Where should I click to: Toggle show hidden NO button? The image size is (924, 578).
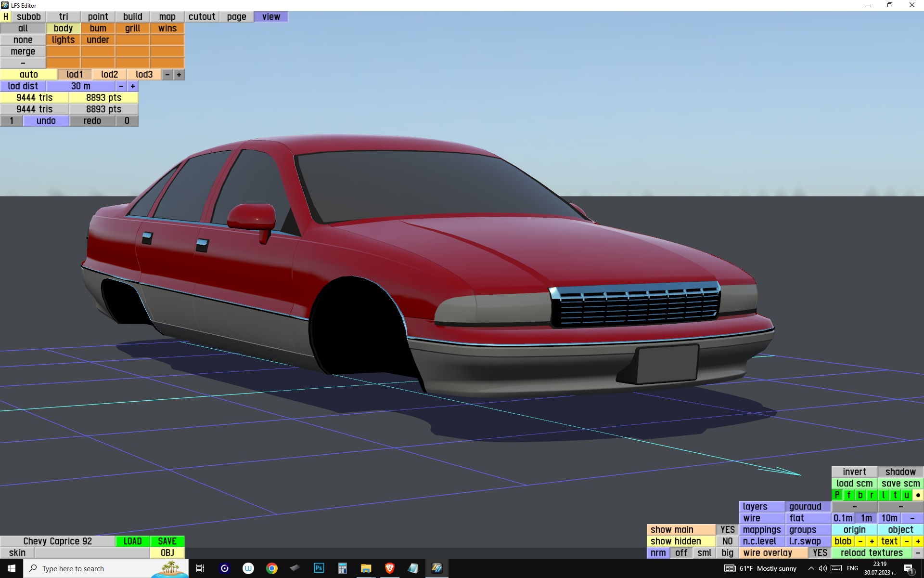pos(727,541)
